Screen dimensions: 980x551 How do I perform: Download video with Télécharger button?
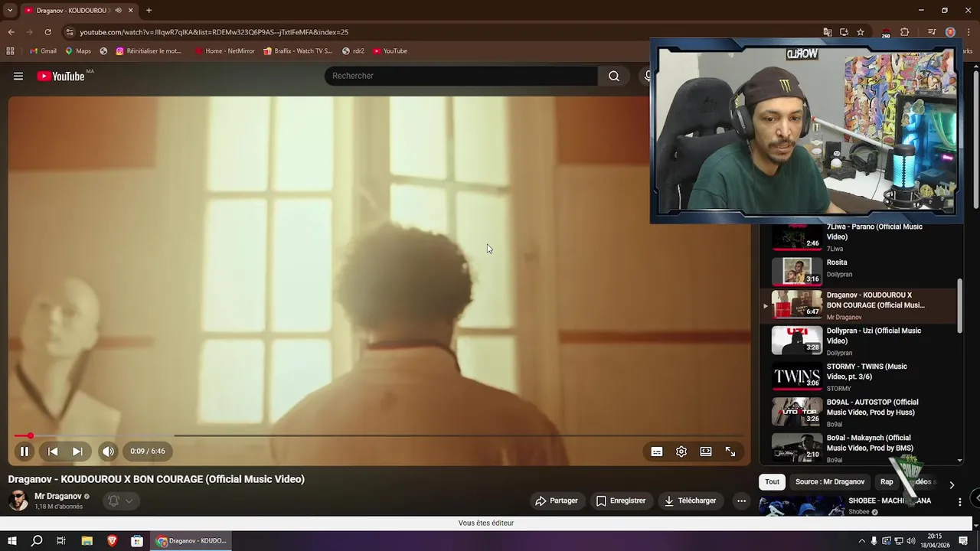691,500
